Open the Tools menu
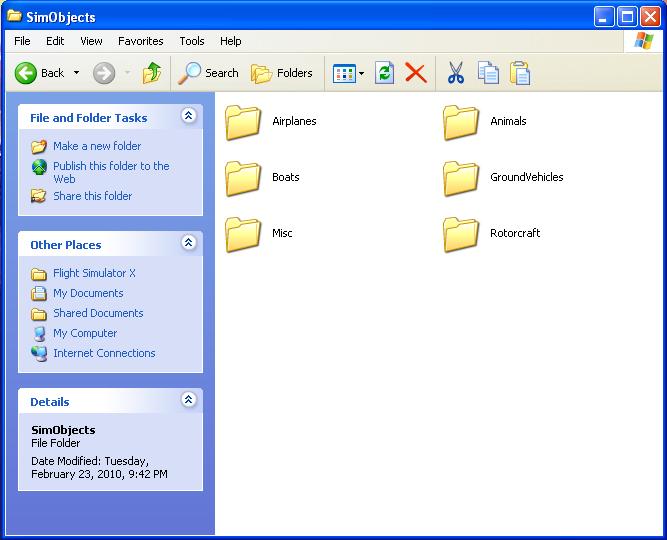This screenshot has width=667, height=540. (192, 41)
